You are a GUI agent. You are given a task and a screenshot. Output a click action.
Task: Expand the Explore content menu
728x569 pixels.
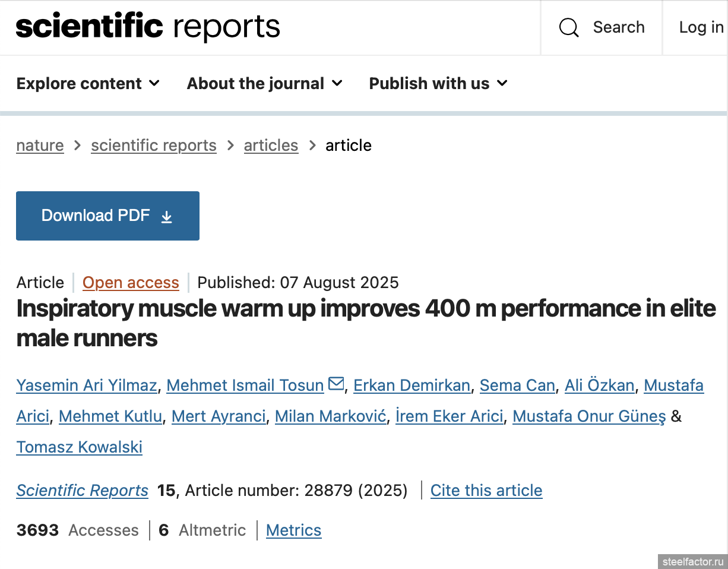point(88,84)
